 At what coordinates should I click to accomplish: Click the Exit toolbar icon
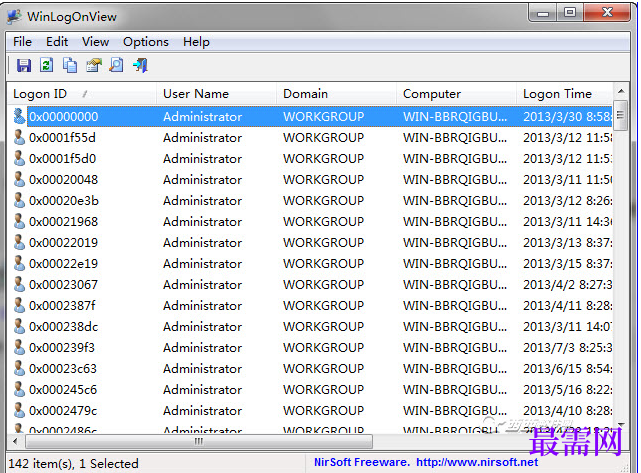click(140, 65)
